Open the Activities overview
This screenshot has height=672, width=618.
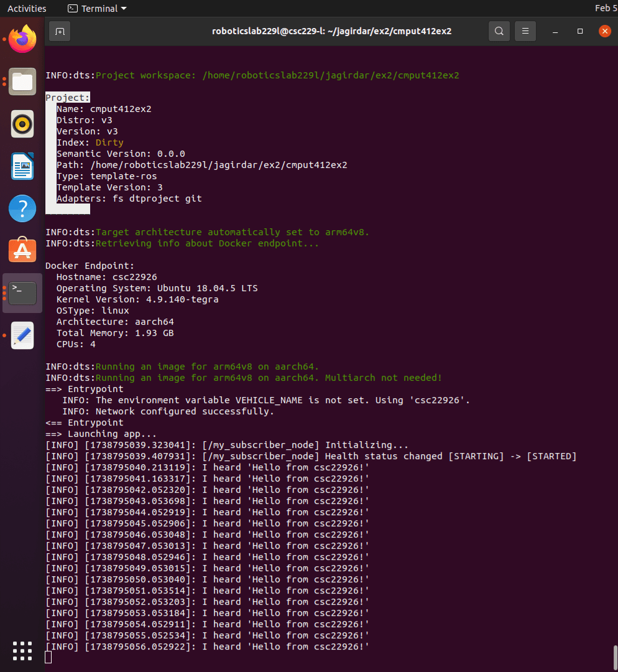(27, 9)
